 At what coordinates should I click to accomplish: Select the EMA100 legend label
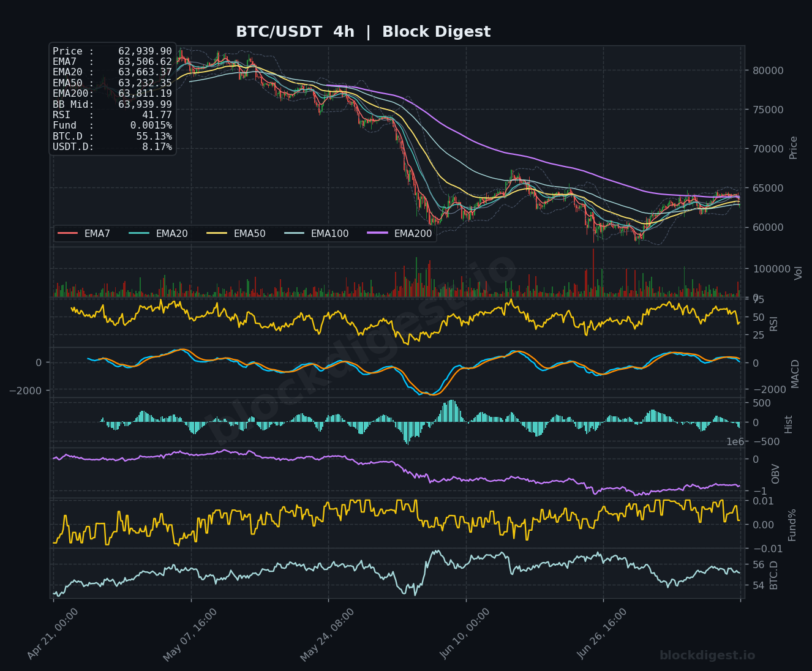(x=329, y=233)
